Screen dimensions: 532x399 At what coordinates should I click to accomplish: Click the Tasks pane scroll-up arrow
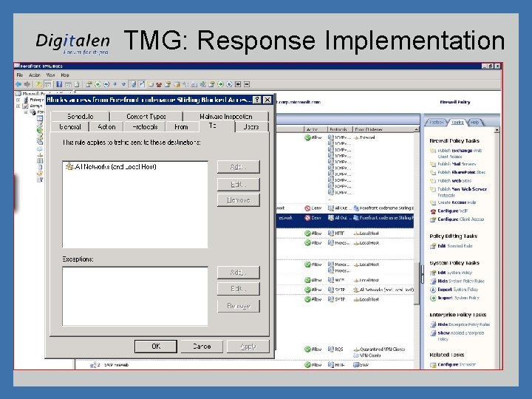pos(497,130)
